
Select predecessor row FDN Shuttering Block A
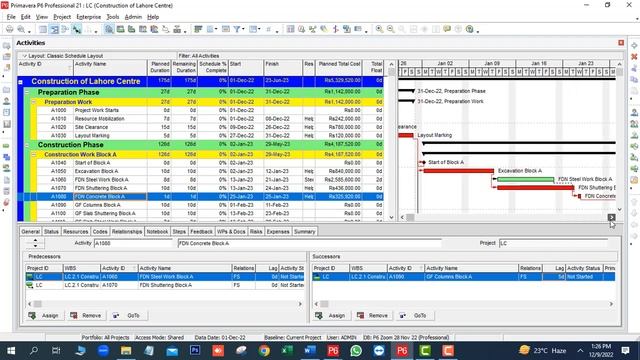click(x=165, y=285)
